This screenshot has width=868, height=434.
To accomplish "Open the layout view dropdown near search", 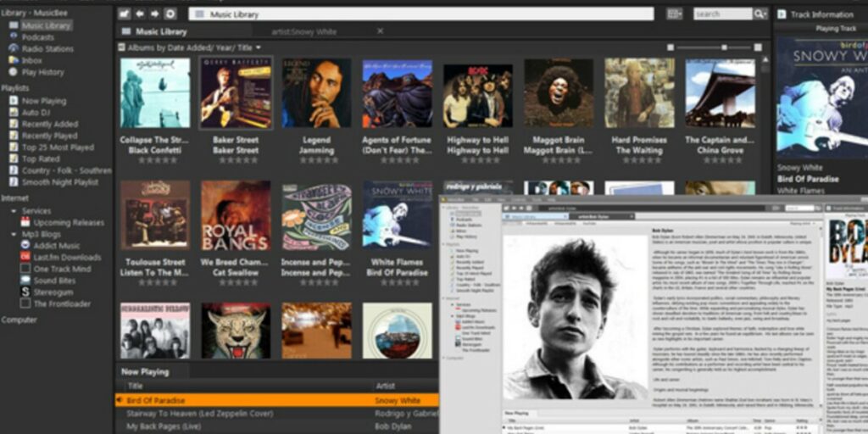I will (674, 14).
